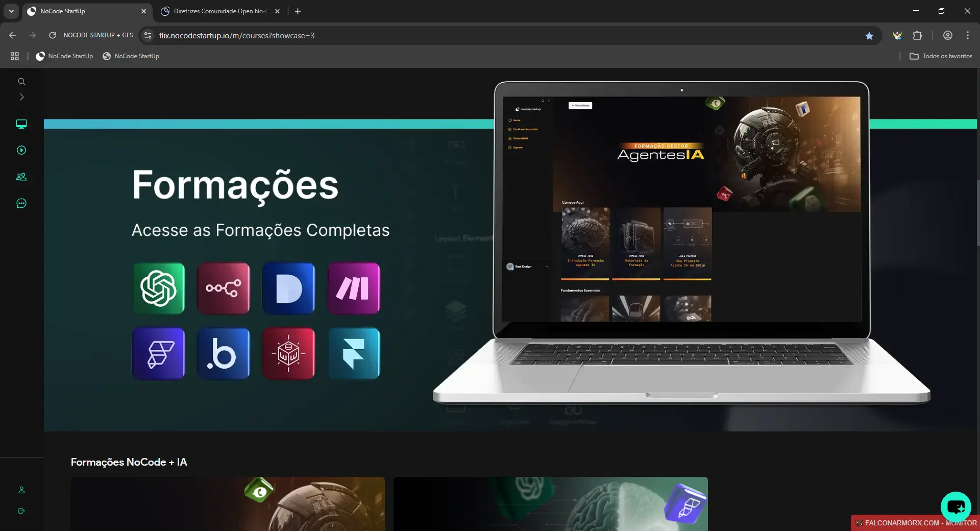Close the NoCode StartUp tab
Image resolution: width=980 pixels, height=531 pixels.
[143, 11]
